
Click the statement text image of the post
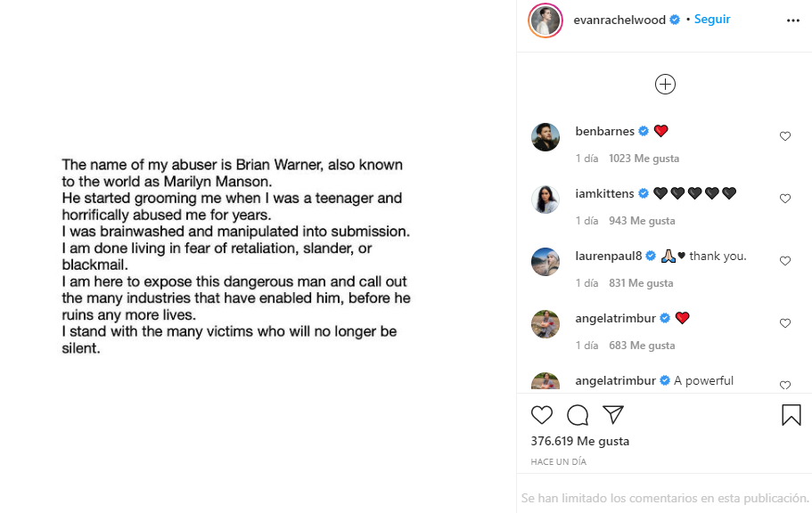pyautogui.click(x=236, y=256)
